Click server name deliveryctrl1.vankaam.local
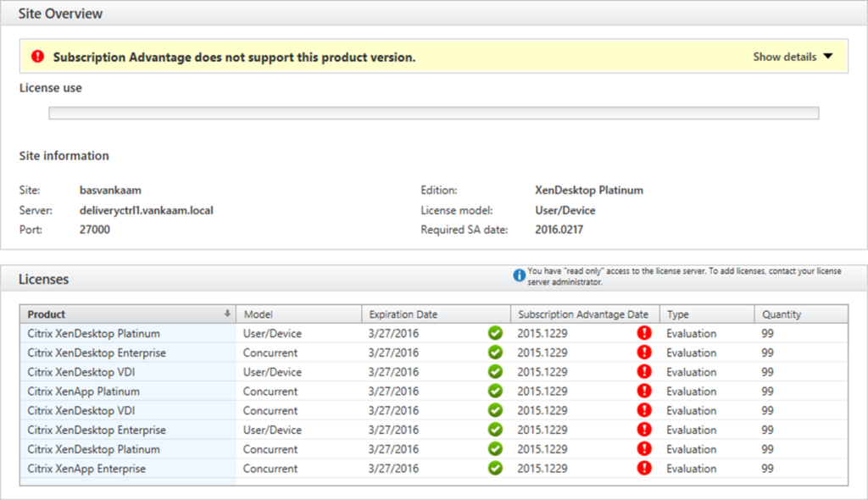Screen dimensions: 868x500 click(146, 210)
